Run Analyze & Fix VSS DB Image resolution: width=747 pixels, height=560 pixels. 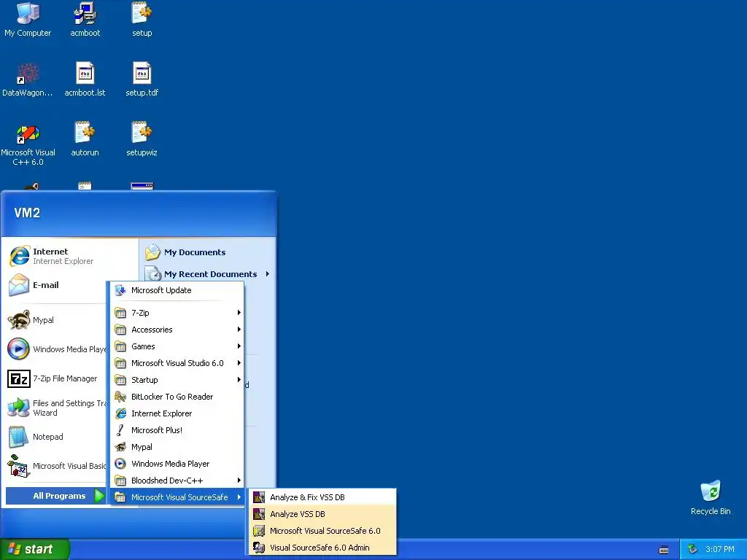click(x=323, y=497)
